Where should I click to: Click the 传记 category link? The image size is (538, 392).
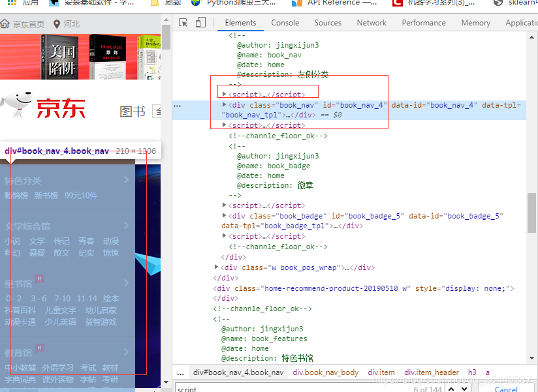tap(61, 241)
